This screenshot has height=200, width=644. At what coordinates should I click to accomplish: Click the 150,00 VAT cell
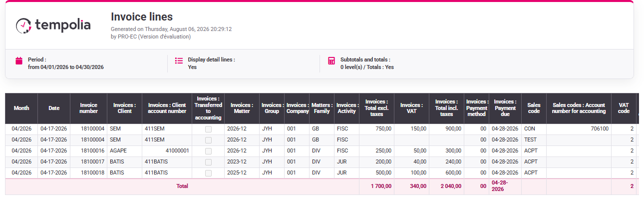[412, 129]
